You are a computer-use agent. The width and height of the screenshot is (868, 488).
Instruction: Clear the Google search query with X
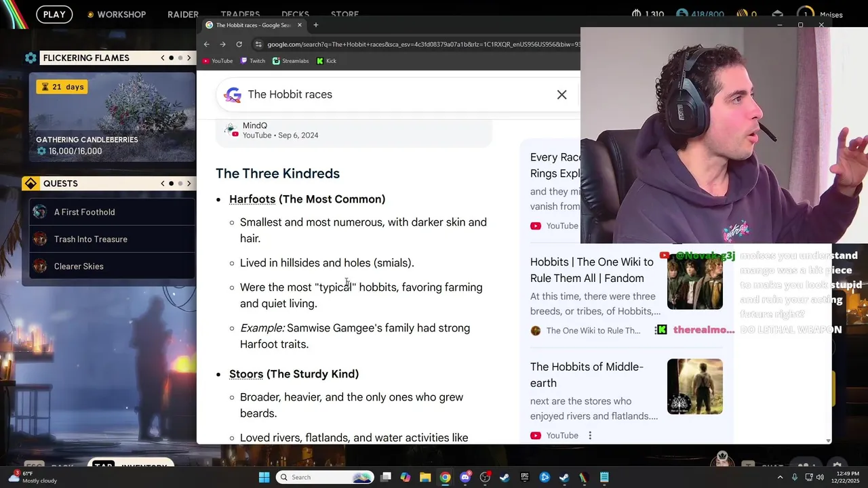click(561, 95)
